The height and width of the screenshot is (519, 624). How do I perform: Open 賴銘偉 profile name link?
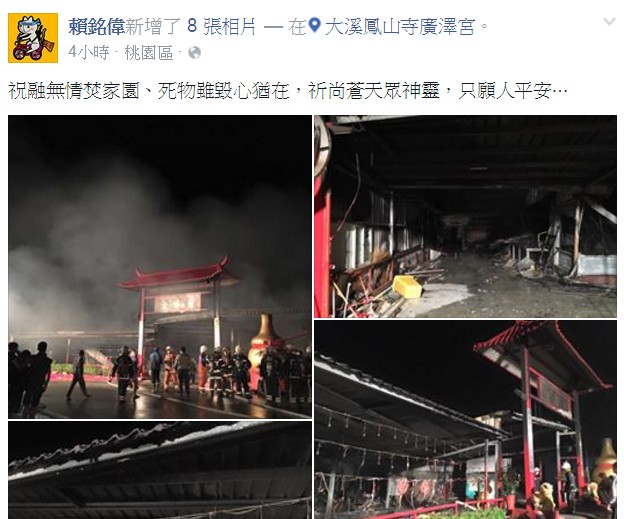point(96,27)
